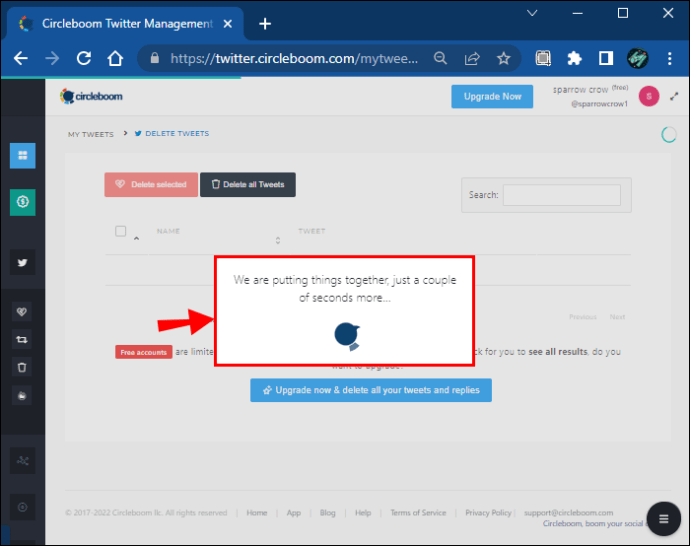Open the broken heart unlike icon in sidebar
690x546 pixels.
[22, 312]
